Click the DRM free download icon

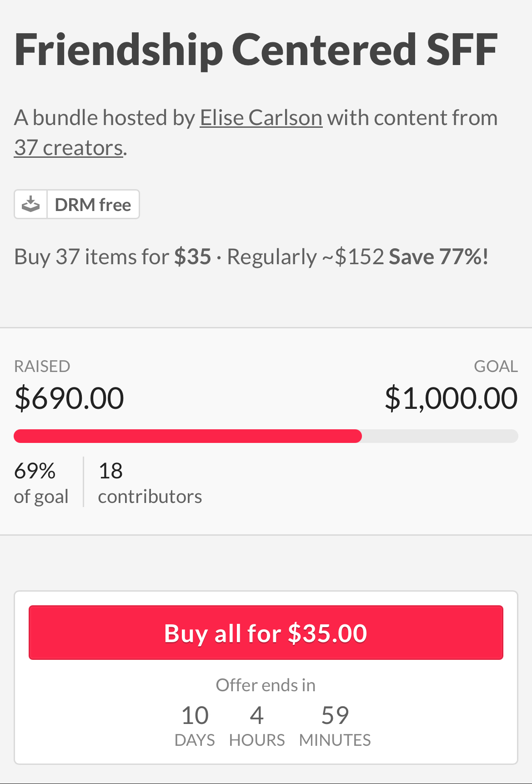(31, 205)
